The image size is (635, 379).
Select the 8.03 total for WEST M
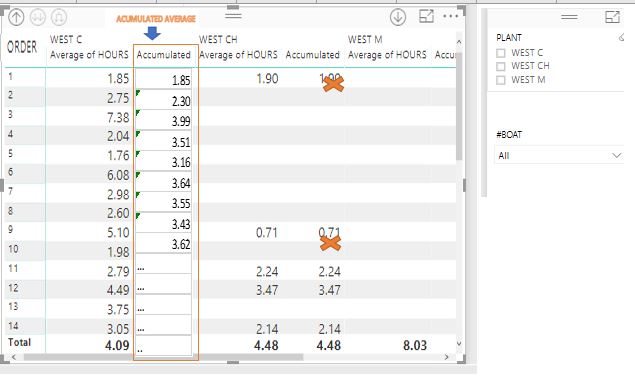415,345
